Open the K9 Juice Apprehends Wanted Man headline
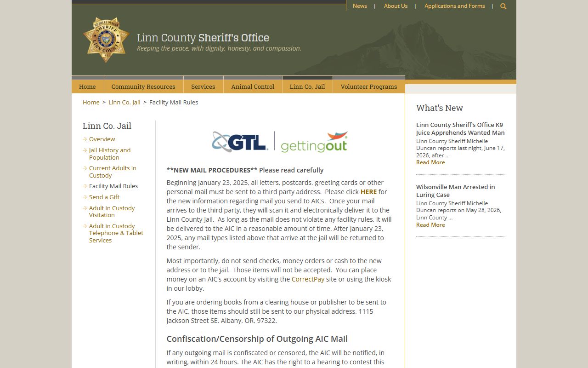Screen dimensions: 588x368 point(460,129)
